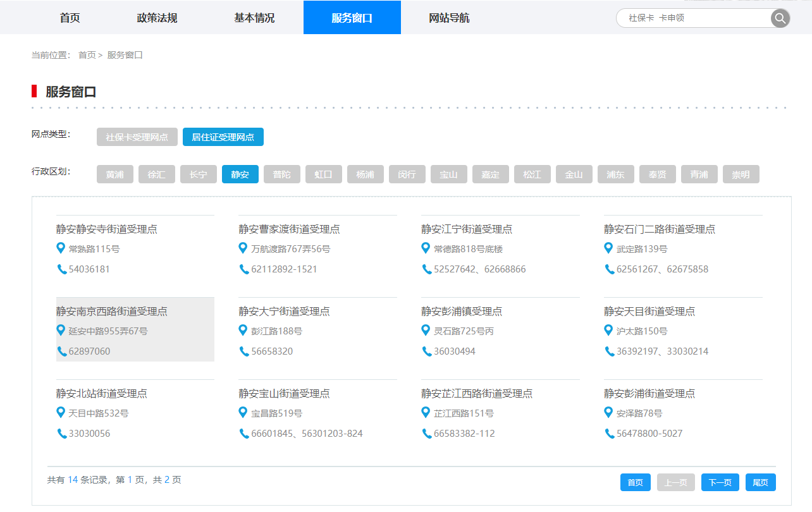Click phone icon beside 62897060
The width and height of the screenshot is (812, 512).
click(x=61, y=351)
